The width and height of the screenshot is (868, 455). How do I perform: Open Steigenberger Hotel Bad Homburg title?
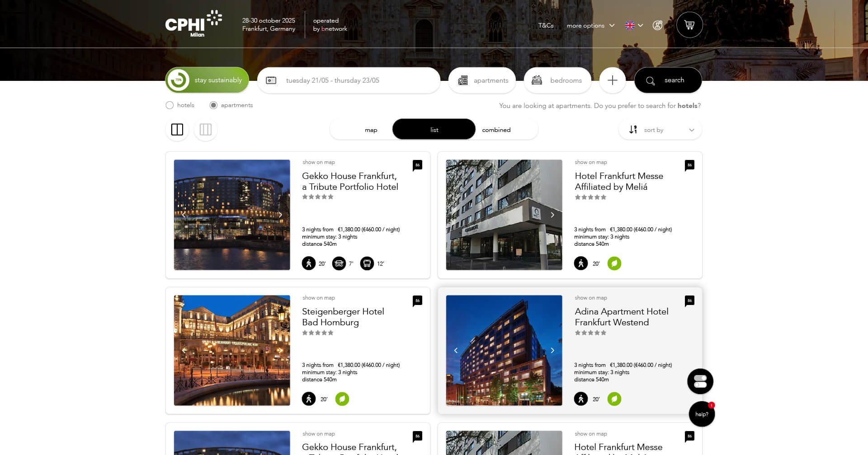click(343, 317)
